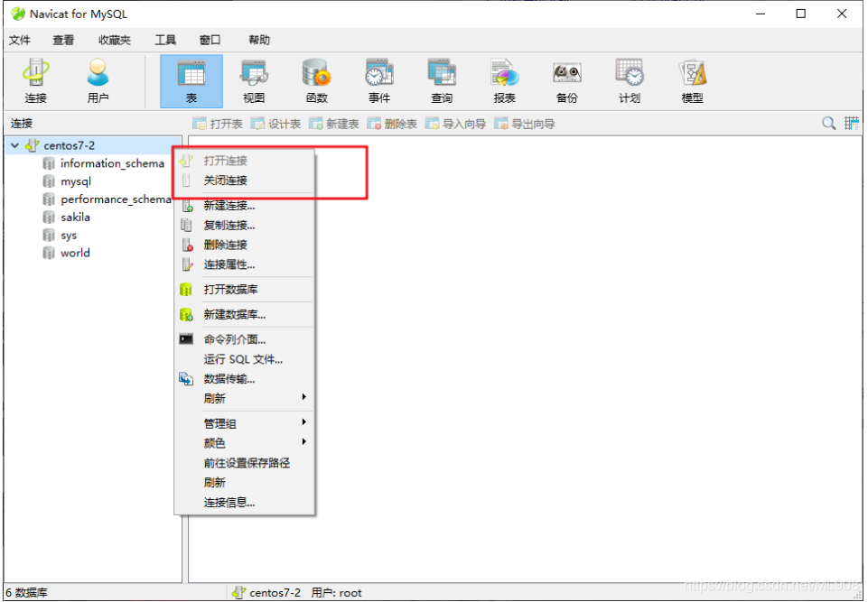
Task: Click 打开表 (Open Table) in object toolbar
Action: pyautogui.click(x=218, y=124)
